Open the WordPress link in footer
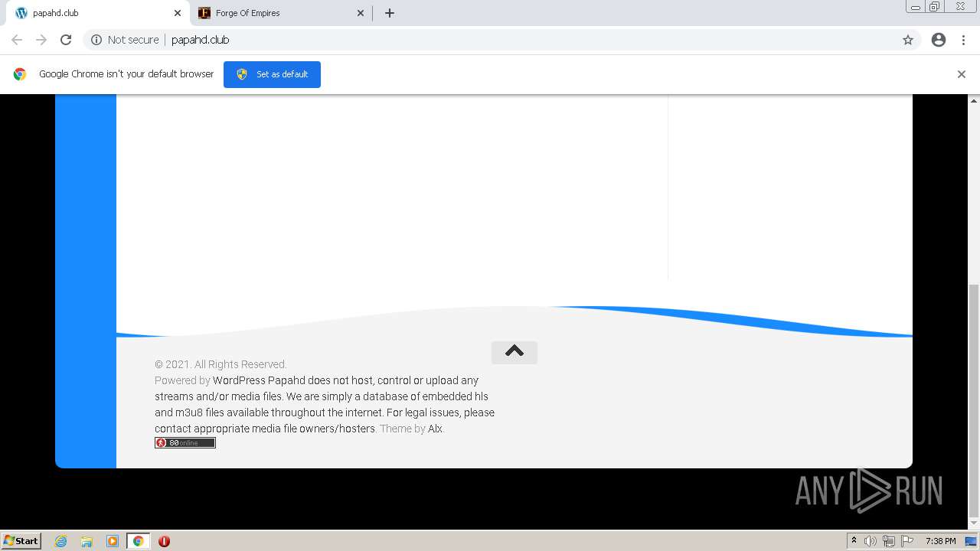Image resolution: width=980 pixels, height=551 pixels. point(239,380)
